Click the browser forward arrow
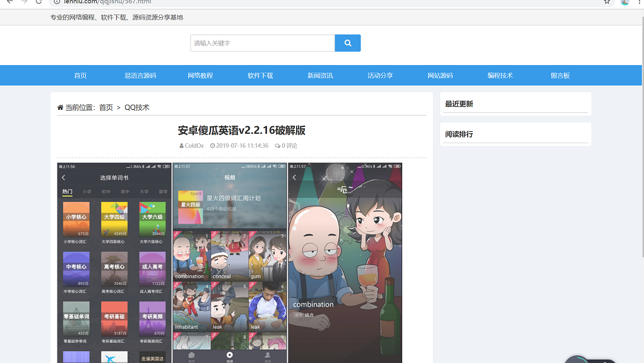 coord(24,2)
